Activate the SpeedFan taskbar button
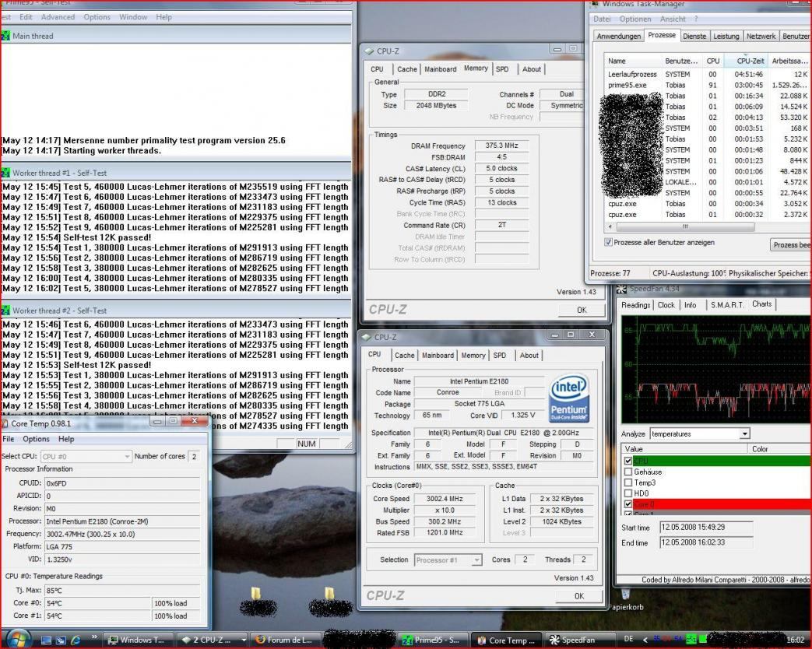Image resolution: width=812 pixels, height=649 pixels. pos(581,640)
